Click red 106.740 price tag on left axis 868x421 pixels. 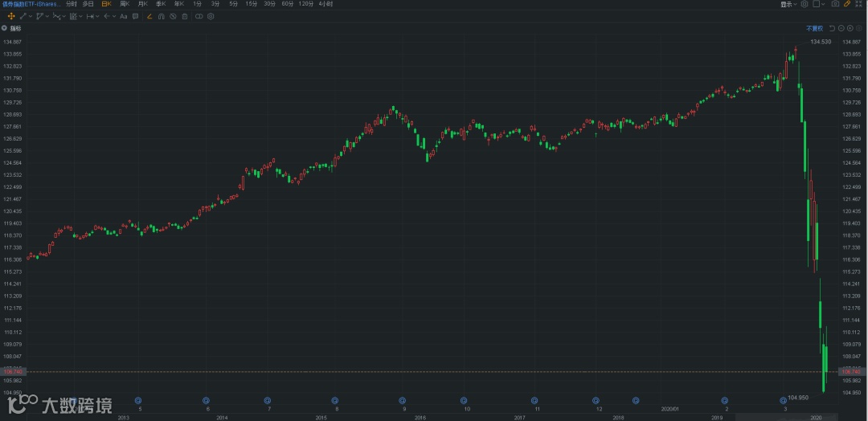coord(11,372)
